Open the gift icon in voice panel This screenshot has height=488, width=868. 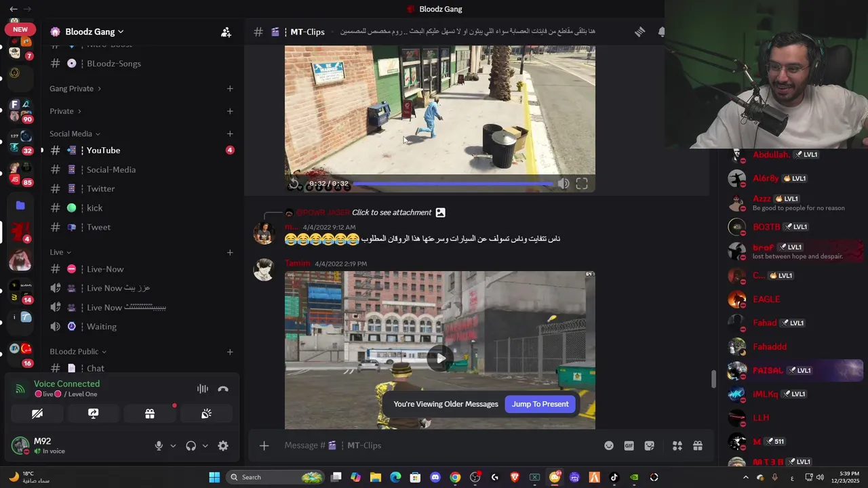[x=150, y=413]
